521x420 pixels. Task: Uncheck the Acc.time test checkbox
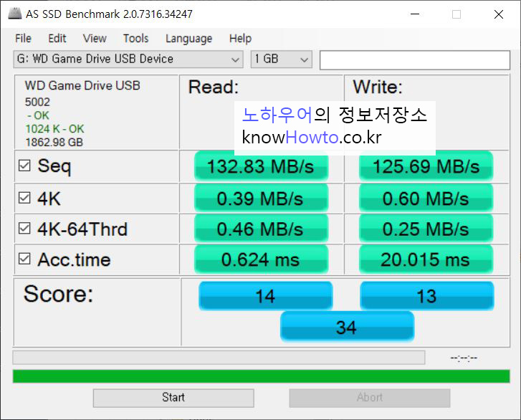tap(24, 259)
